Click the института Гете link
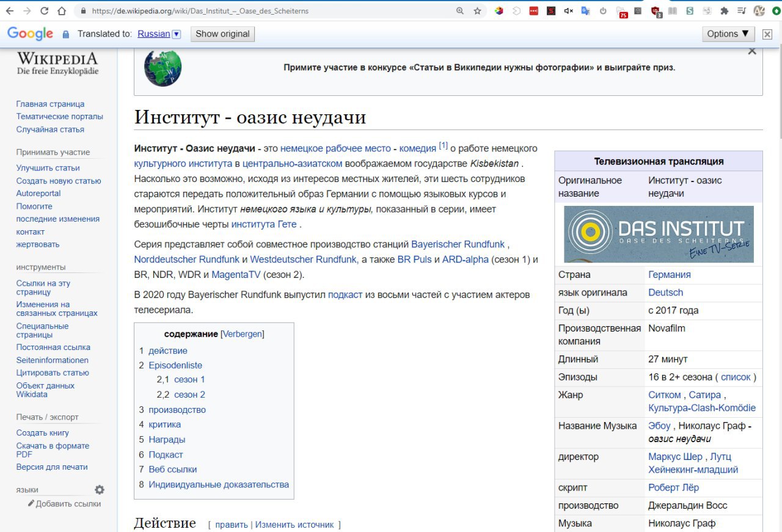782x532 pixels. click(x=264, y=224)
